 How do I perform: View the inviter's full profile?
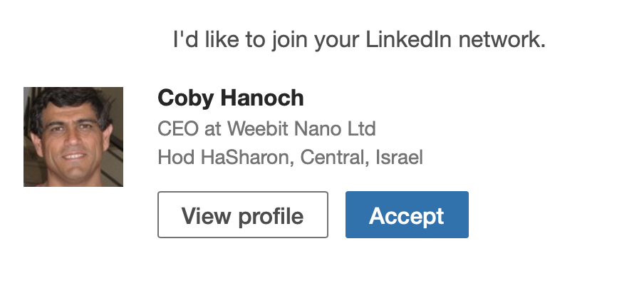(x=243, y=215)
